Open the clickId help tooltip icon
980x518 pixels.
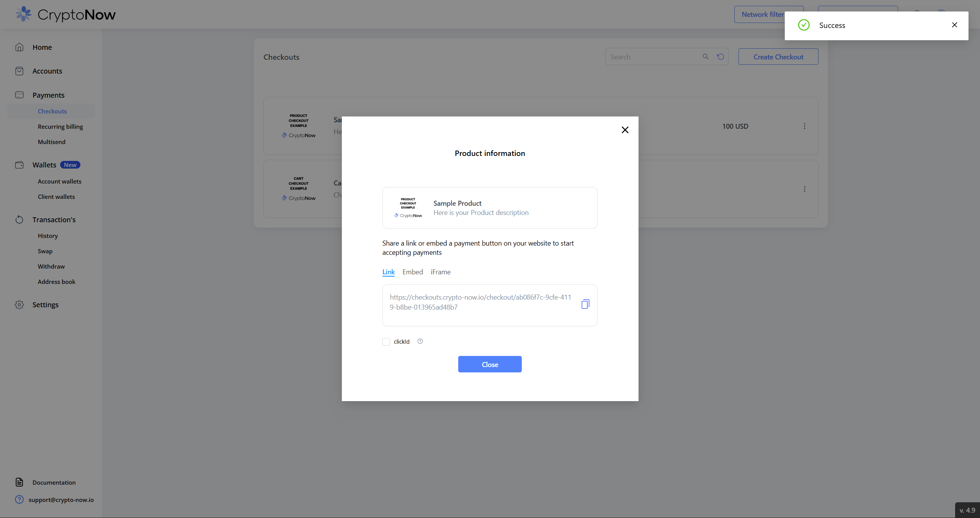pos(420,341)
